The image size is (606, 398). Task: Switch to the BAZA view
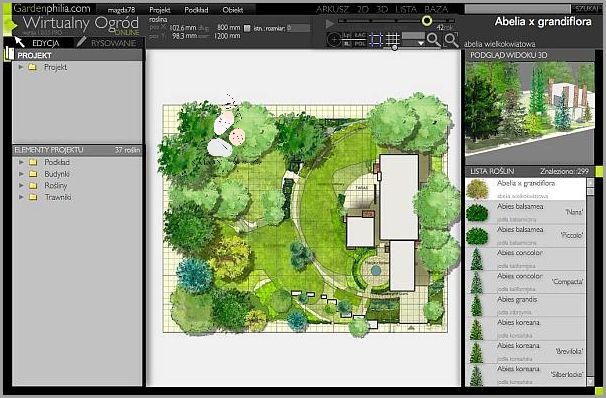(436, 9)
